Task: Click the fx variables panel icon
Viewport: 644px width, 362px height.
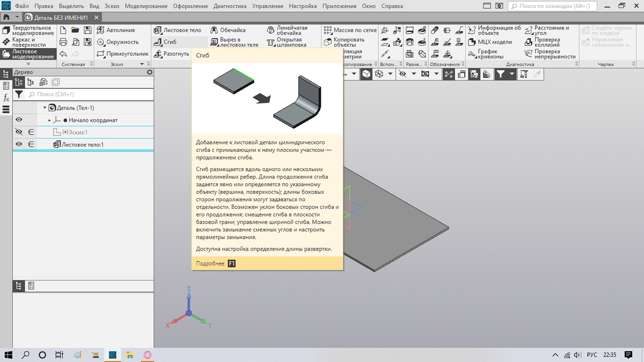Action: pyautogui.click(x=6, y=98)
